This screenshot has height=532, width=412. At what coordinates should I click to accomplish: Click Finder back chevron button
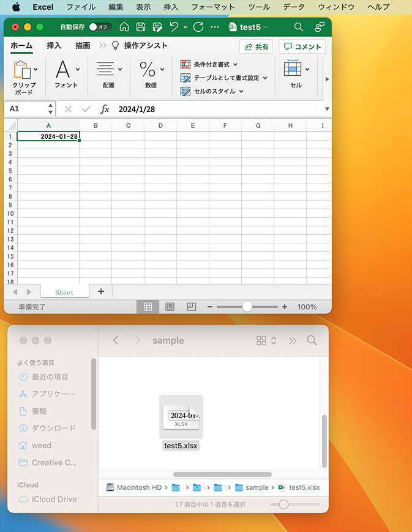pyautogui.click(x=116, y=341)
